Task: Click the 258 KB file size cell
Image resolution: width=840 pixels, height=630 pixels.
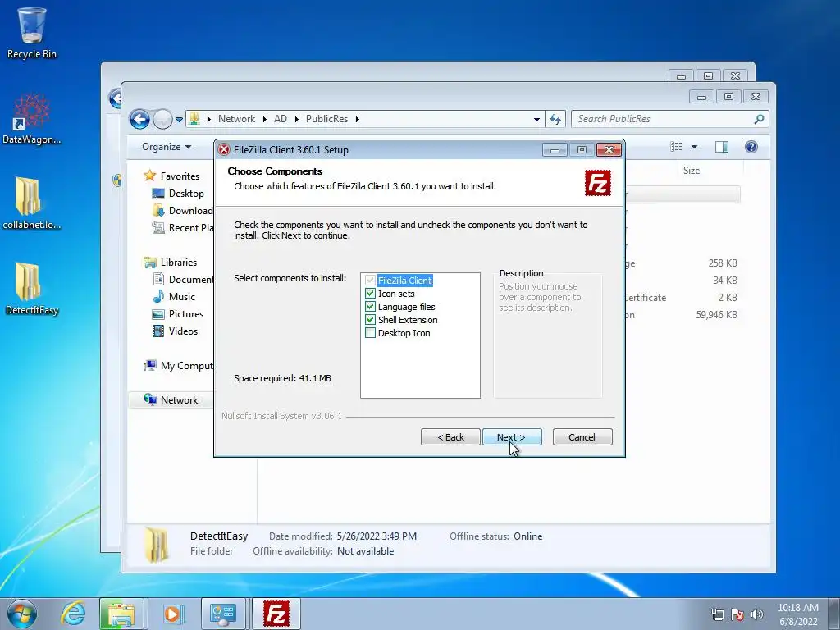Action: (x=723, y=263)
